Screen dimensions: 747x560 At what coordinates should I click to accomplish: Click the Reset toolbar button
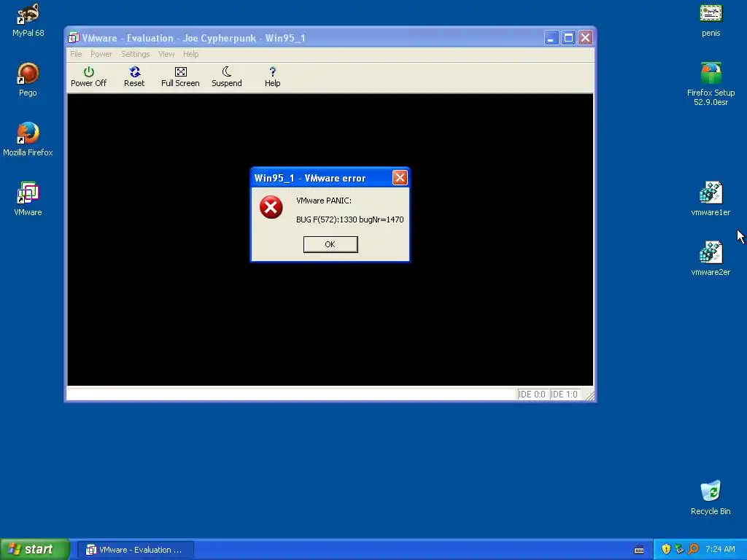point(134,77)
